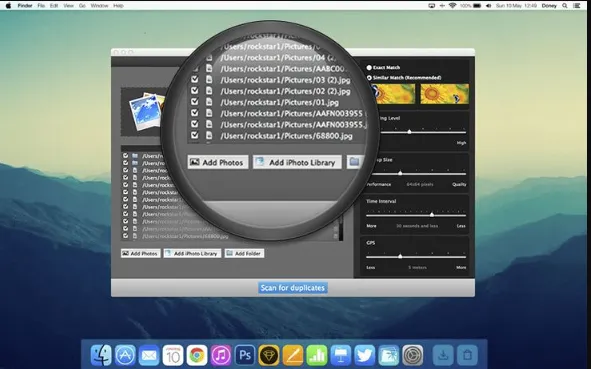The width and height of the screenshot is (591, 369).
Task: Click the Spotlight search icon in menu bar
Action: [x=565, y=6]
